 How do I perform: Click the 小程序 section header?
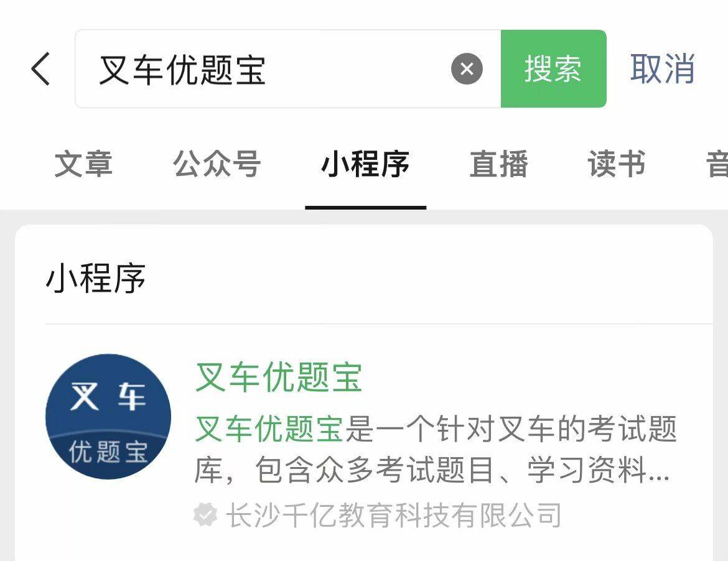click(96, 278)
